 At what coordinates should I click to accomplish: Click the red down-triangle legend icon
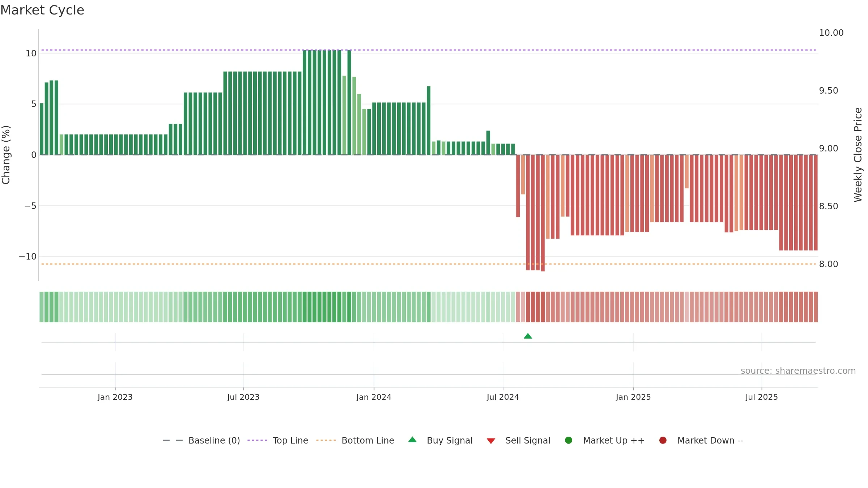[491, 441]
